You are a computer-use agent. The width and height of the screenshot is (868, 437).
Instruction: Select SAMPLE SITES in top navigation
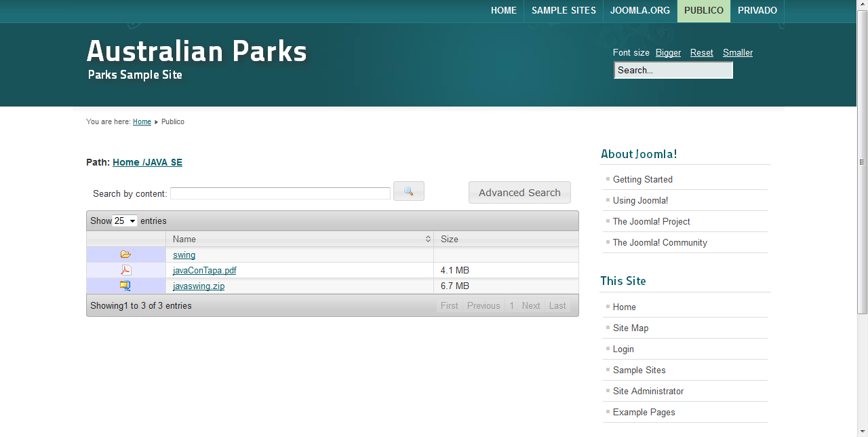coord(564,11)
